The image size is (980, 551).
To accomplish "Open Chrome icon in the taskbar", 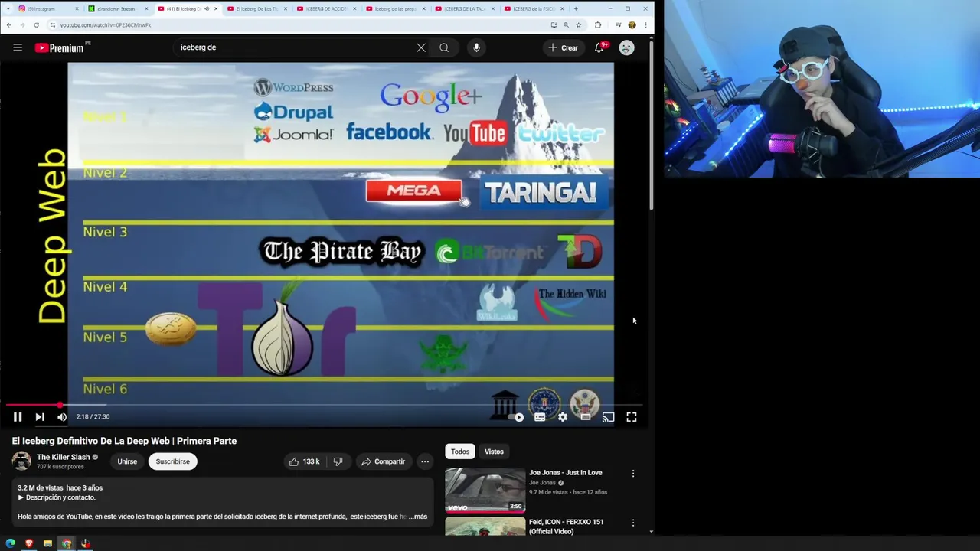I will [x=67, y=543].
